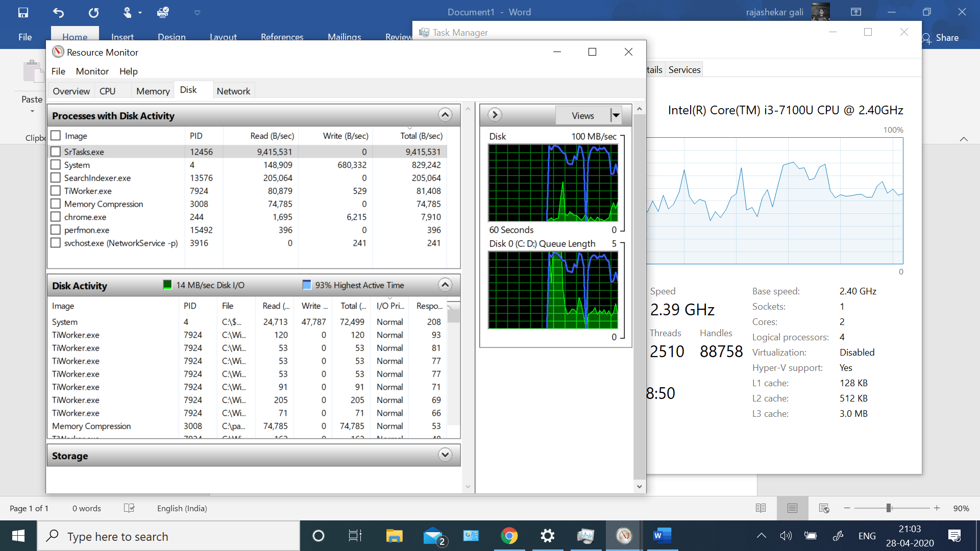
Task: Open File Explorer from the taskbar
Action: 394,536
